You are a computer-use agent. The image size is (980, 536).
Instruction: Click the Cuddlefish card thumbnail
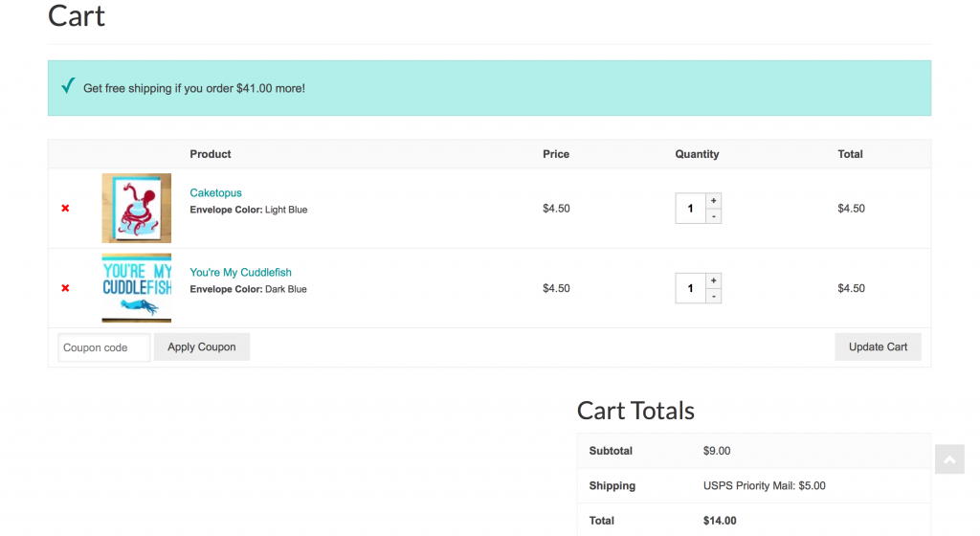click(x=136, y=288)
